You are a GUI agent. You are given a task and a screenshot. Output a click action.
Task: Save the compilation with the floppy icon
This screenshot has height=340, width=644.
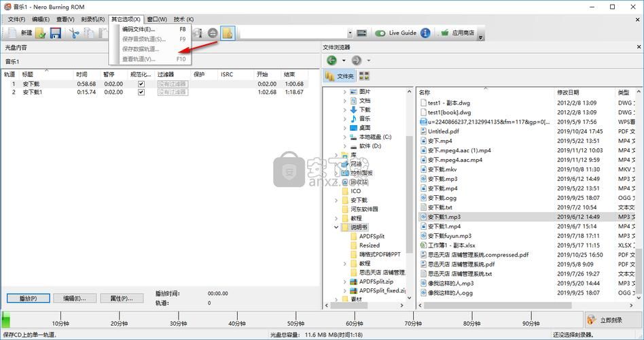tap(56, 33)
